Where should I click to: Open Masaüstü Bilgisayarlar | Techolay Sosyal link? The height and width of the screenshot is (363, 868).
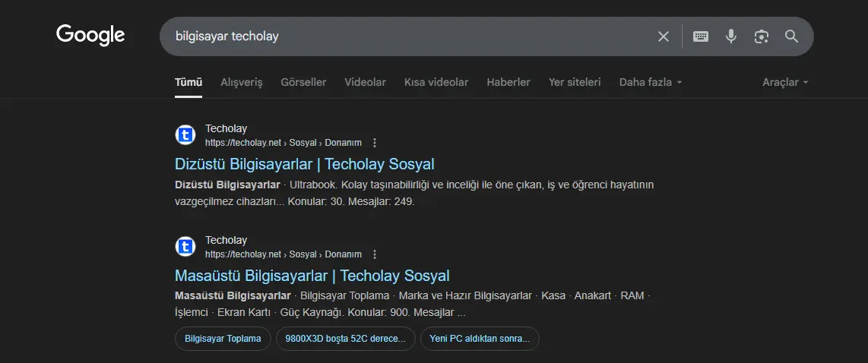[312, 276]
